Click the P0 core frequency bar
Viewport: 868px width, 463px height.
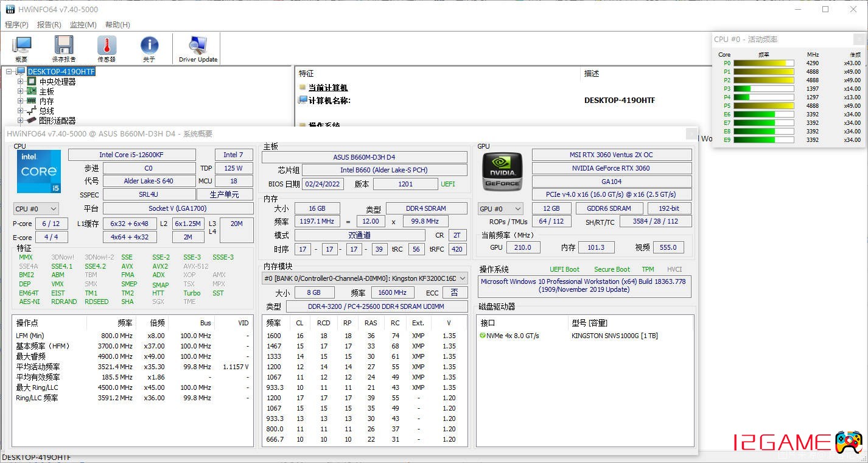pos(764,63)
